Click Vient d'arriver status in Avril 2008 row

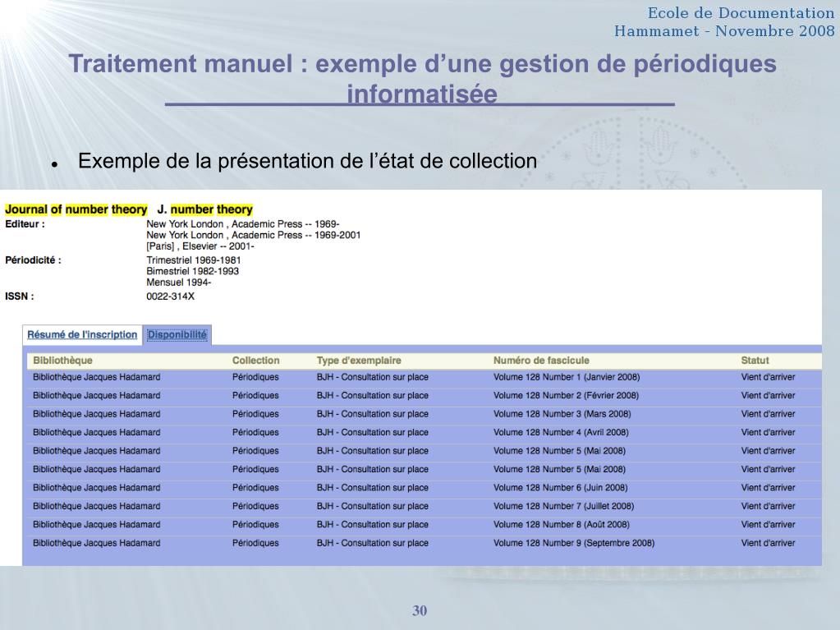tap(769, 432)
